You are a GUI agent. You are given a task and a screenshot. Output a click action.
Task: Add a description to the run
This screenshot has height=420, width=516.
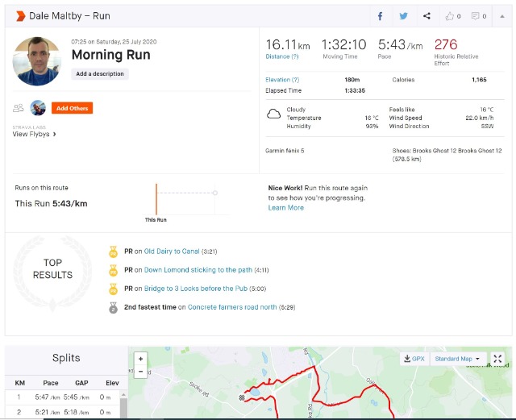click(100, 74)
